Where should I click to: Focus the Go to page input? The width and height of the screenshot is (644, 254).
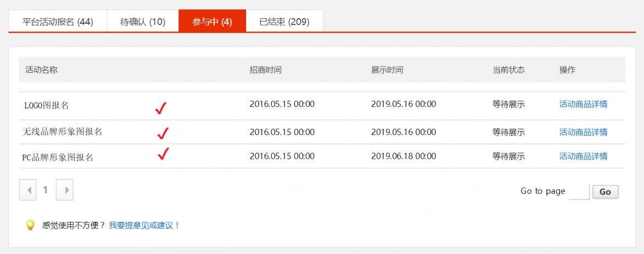point(578,192)
